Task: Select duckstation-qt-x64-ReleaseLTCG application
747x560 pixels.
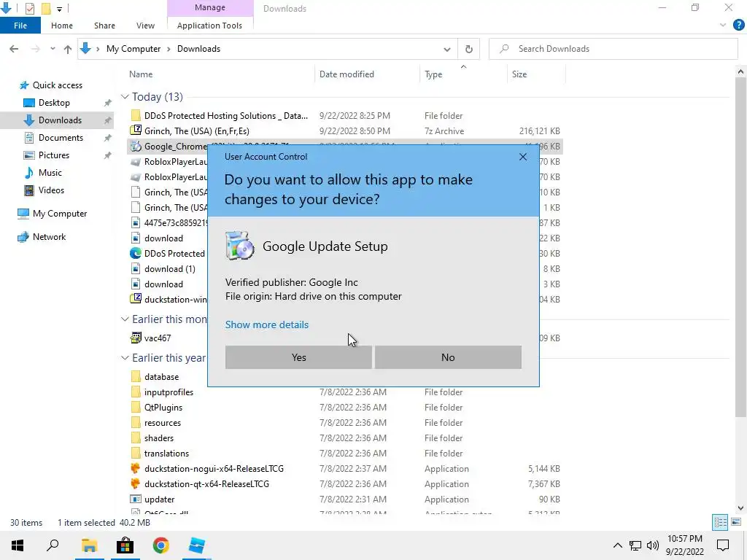Action: (206, 484)
